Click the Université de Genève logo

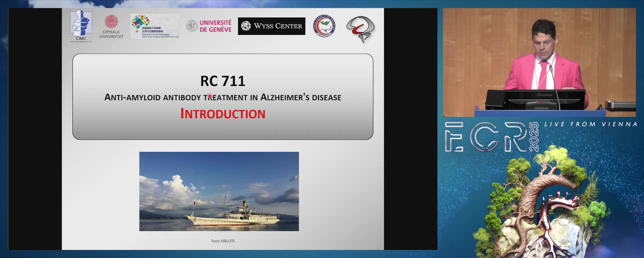tap(209, 26)
